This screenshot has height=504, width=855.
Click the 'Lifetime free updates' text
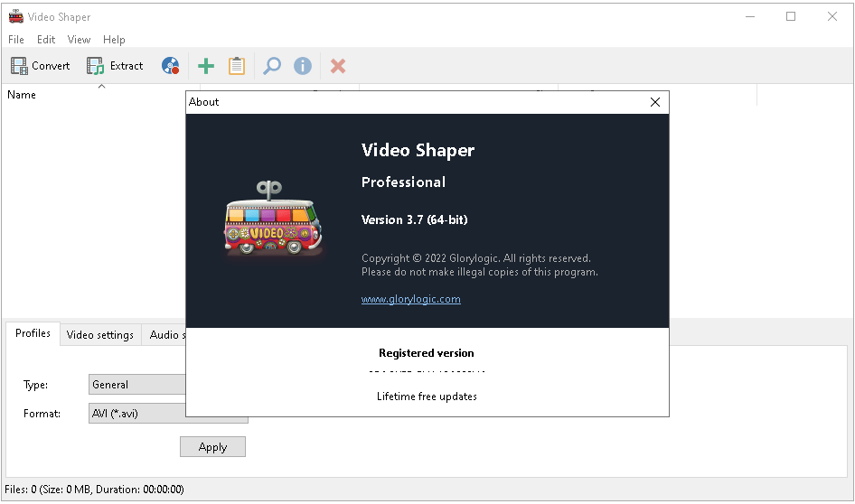(427, 397)
